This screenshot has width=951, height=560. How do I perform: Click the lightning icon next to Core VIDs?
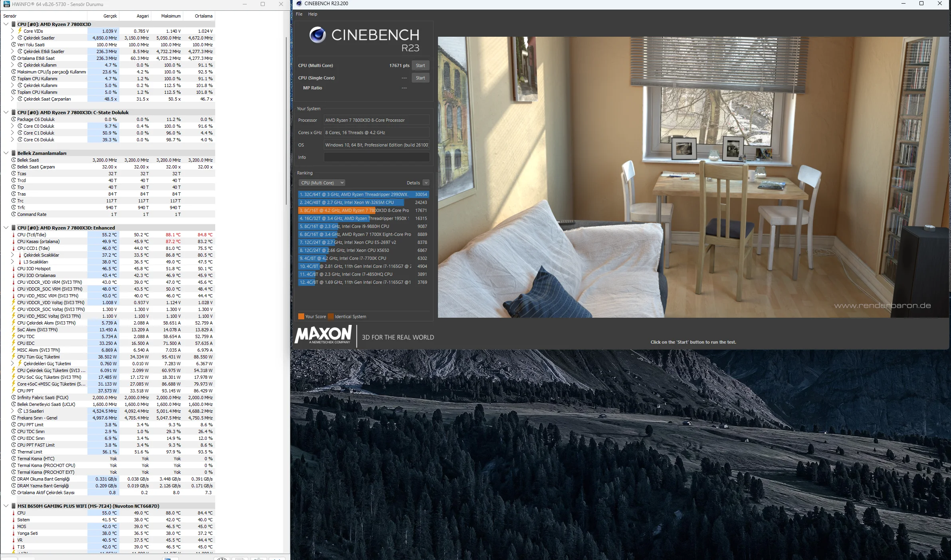tap(20, 31)
